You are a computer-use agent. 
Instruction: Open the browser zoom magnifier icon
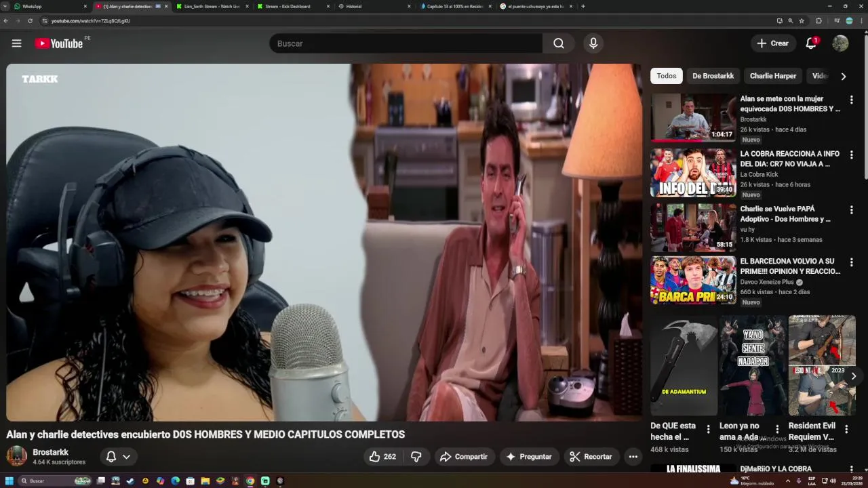(790, 21)
